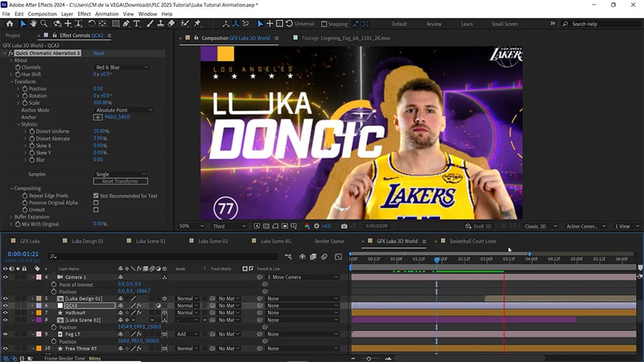Click the Reset Transforms button
The height and width of the screenshot is (362, 644).
120,182
